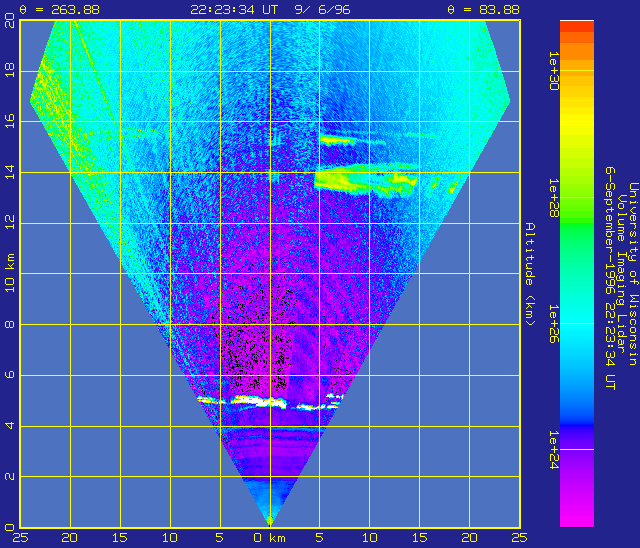Click the 0 km label on horizontal axis
Screen dimensions: 640x548
(x=269, y=538)
